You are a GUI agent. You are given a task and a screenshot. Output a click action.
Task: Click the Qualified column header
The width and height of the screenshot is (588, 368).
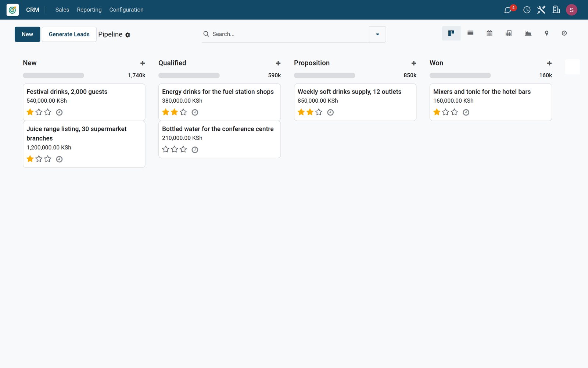pyautogui.click(x=172, y=63)
